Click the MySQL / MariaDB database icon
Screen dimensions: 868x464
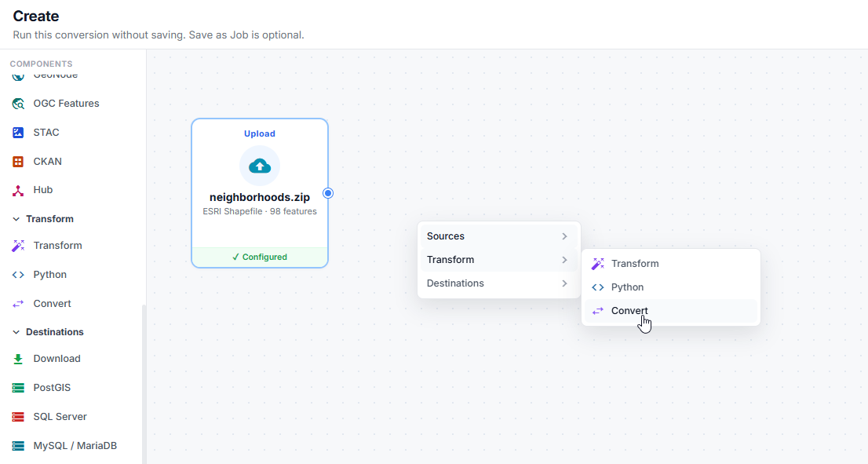coord(18,446)
